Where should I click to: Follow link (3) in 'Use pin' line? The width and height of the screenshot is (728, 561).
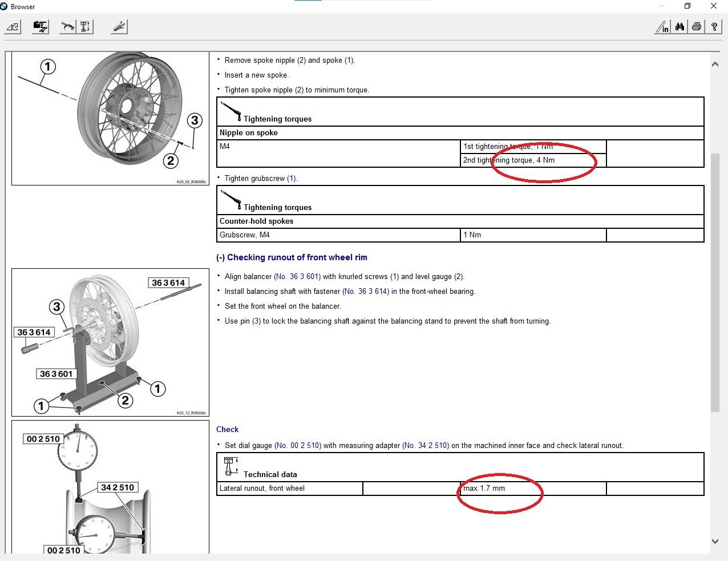(256, 321)
